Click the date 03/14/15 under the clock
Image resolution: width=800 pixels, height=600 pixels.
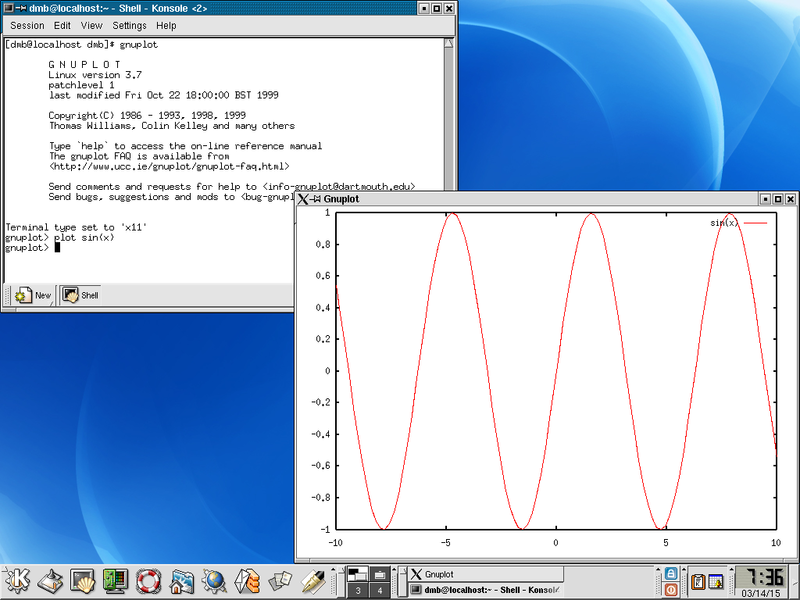tap(762, 593)
